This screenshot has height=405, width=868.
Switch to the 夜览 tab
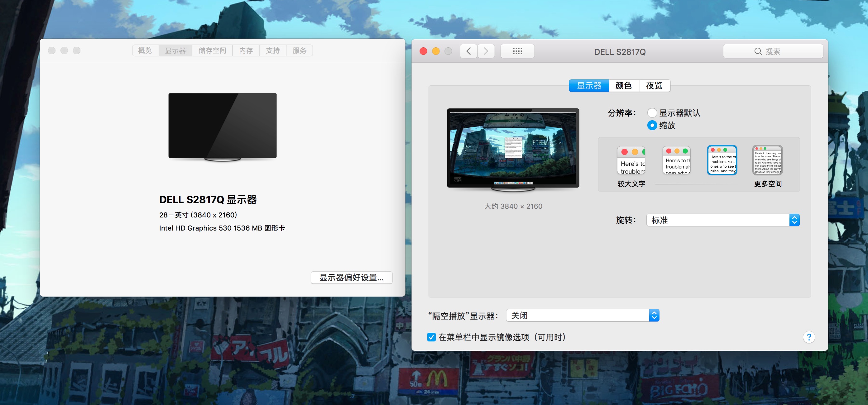pos(654,86)
